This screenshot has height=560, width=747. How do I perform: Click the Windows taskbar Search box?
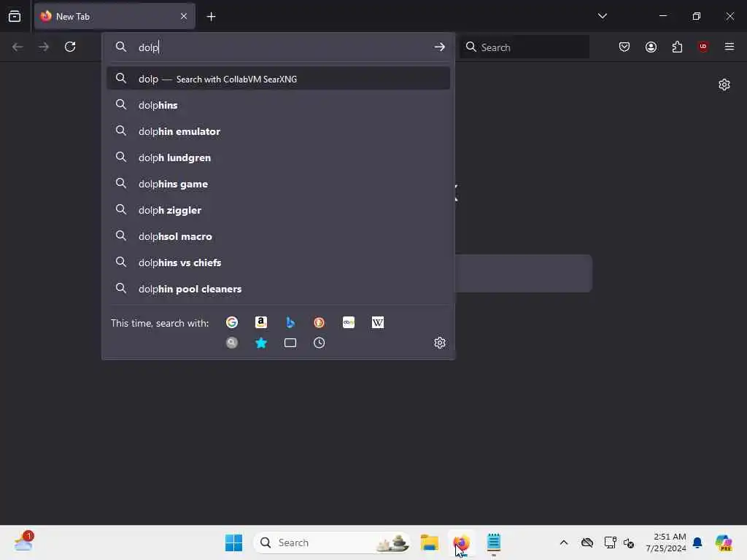332,542
